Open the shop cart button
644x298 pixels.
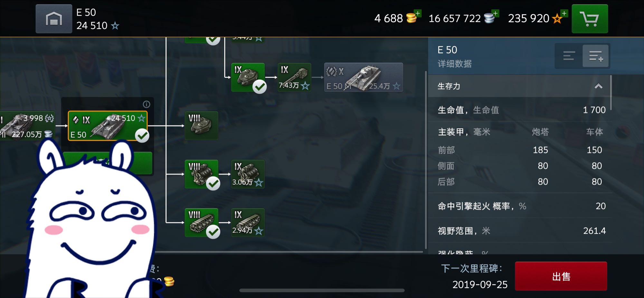point(590,19)
